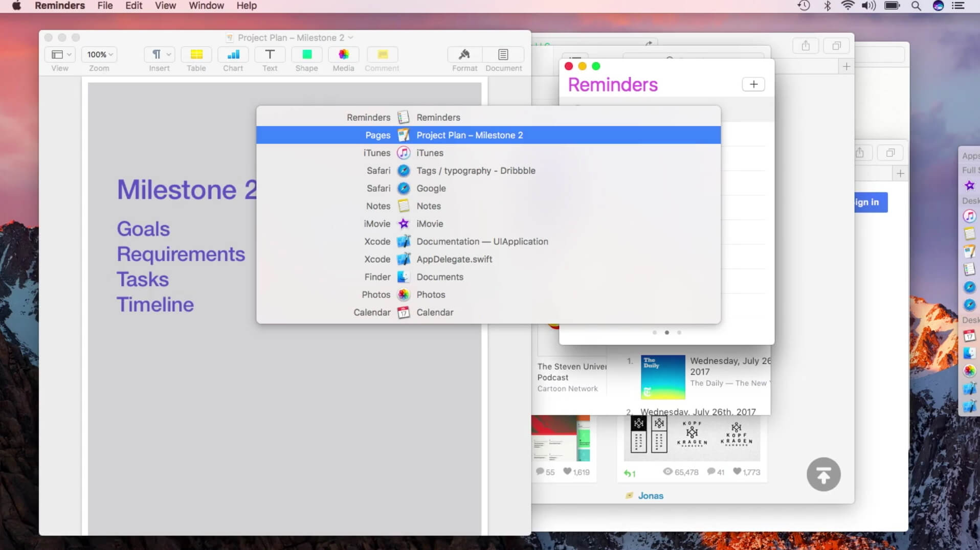Select the Calendar row in window switcher
This screenshot has height=550, width=980.
[x=488, y=312]
